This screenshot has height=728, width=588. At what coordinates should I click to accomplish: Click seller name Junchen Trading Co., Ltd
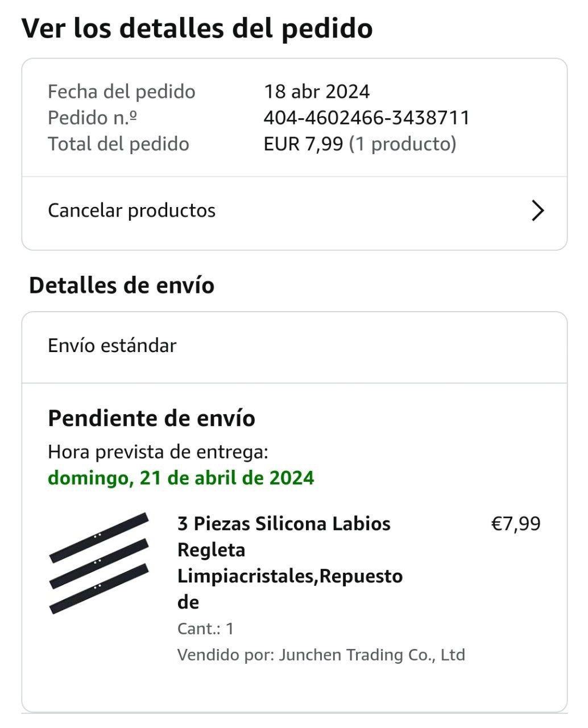(x=371, y=655)
